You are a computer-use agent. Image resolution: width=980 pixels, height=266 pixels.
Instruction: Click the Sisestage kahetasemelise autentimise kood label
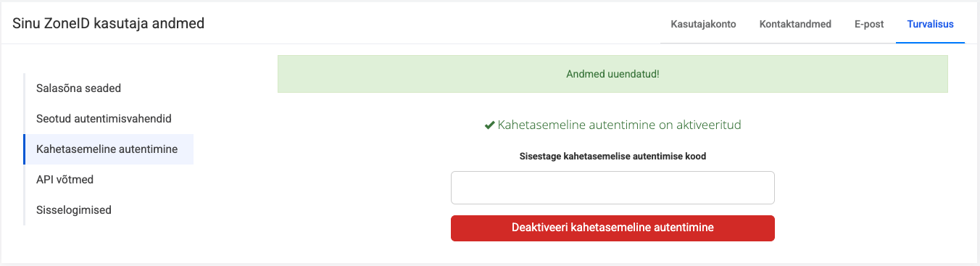(612, 156)
